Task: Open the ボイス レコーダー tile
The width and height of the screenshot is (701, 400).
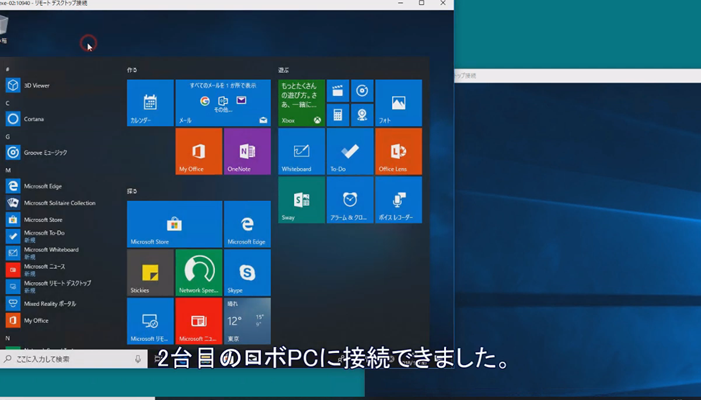Action: pos(398,200)
